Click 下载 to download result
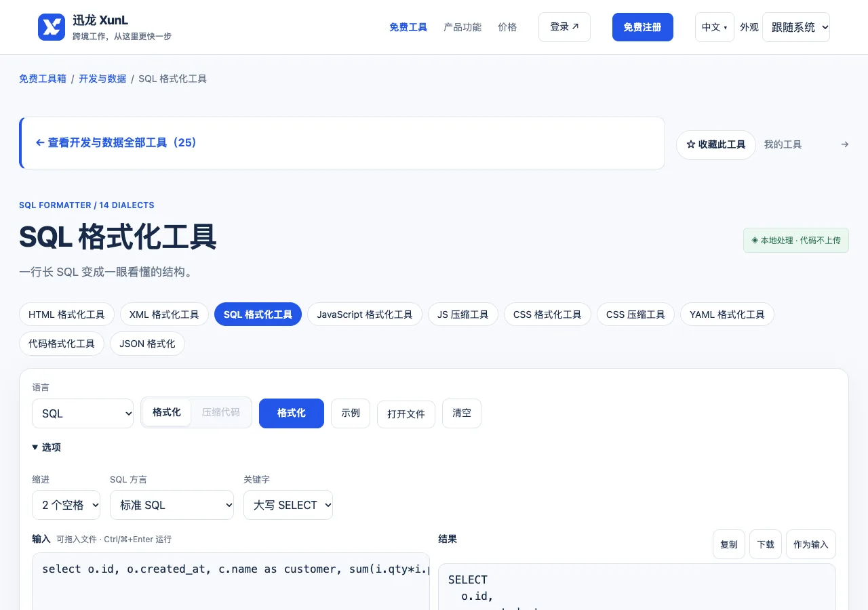Viewport: 868px width, 610px height. 766,544
